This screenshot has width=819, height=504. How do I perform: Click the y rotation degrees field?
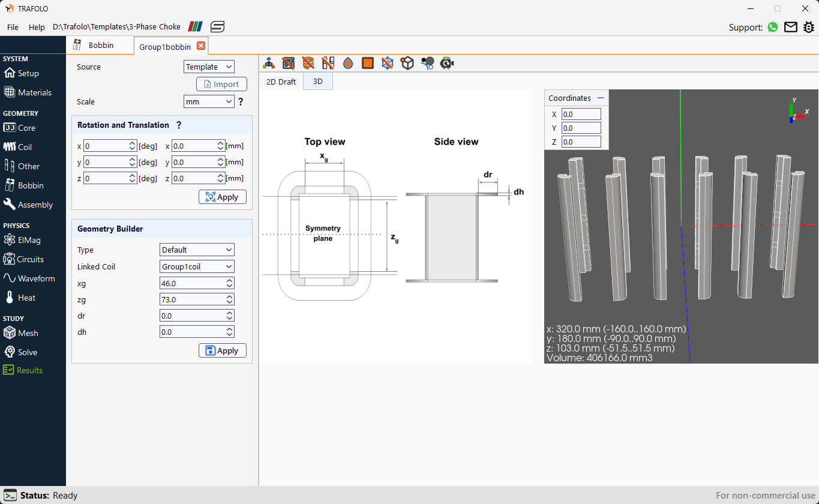pyautogui.click(x=110, y=162)
